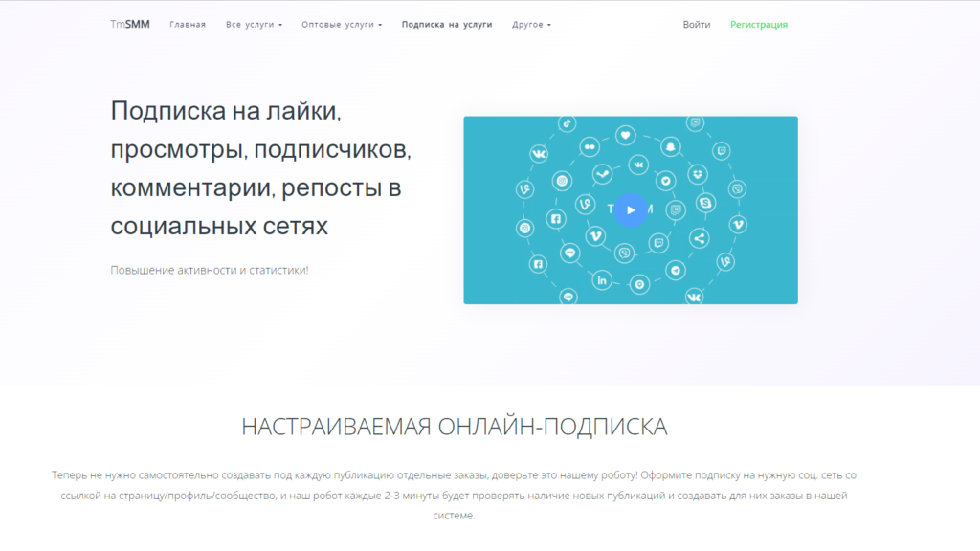Click the heading НАСТРАИВАЕМАЯ ОНЛАЙН-ПОДПИСКА

(x=455, y=427)
